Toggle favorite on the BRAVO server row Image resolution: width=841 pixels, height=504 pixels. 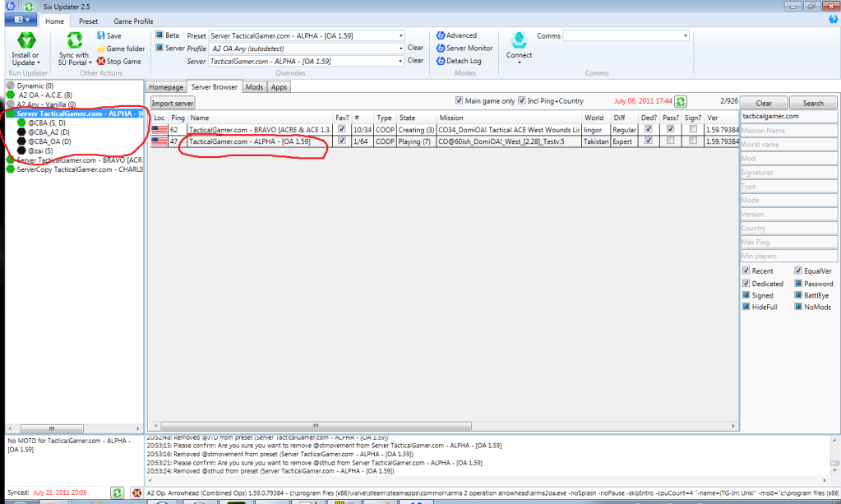[342, 129]
